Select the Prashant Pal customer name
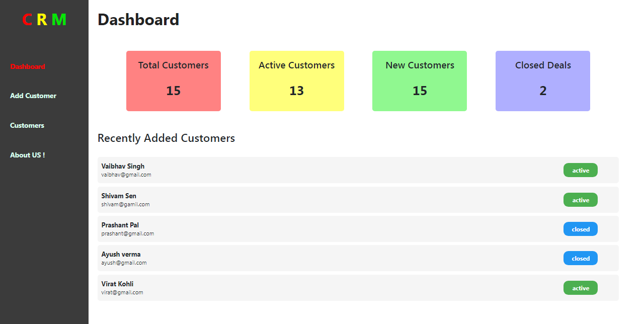This screenshot has width=644, height=324. click(120, 225)
